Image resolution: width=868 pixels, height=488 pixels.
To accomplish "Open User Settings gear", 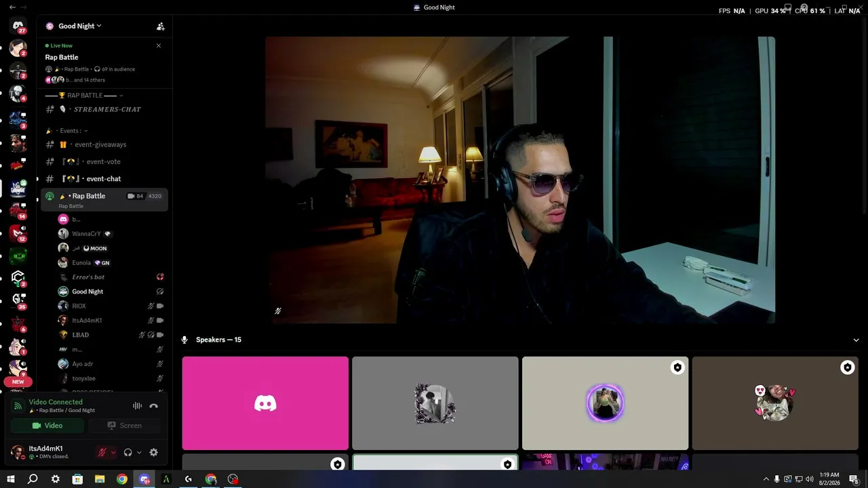I will pyautogui.click(x=154, y=453).
